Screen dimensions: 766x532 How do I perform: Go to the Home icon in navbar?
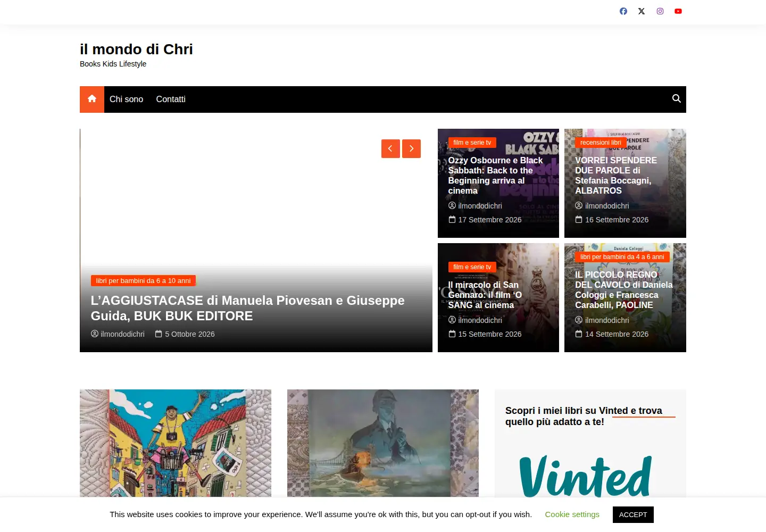92,99
